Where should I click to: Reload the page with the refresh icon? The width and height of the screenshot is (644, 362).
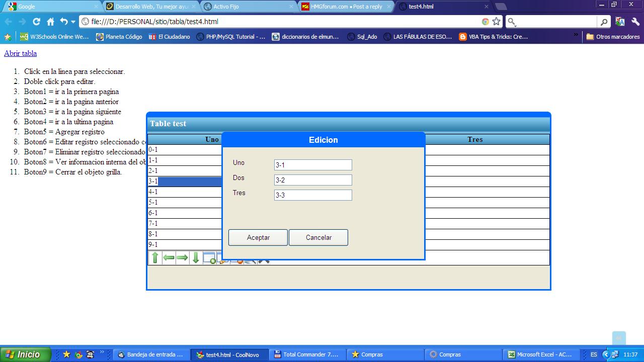pyautogui.click(x=36, y=22)
